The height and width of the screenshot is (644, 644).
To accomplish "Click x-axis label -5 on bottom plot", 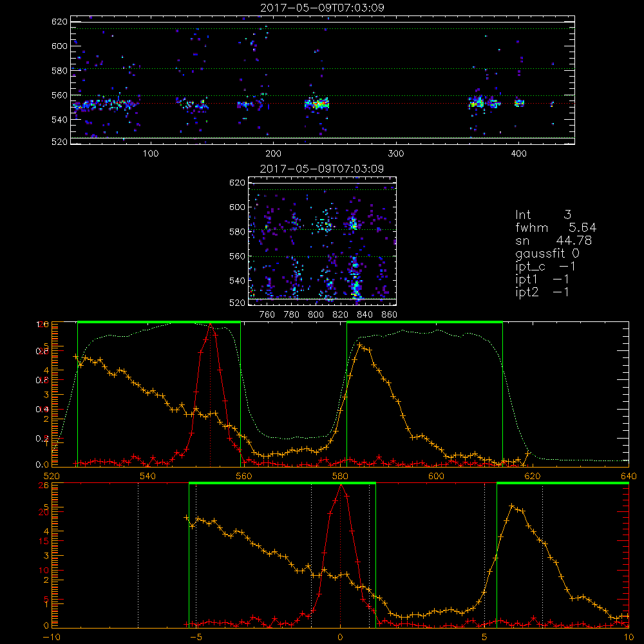I will (x=196, y=638).
